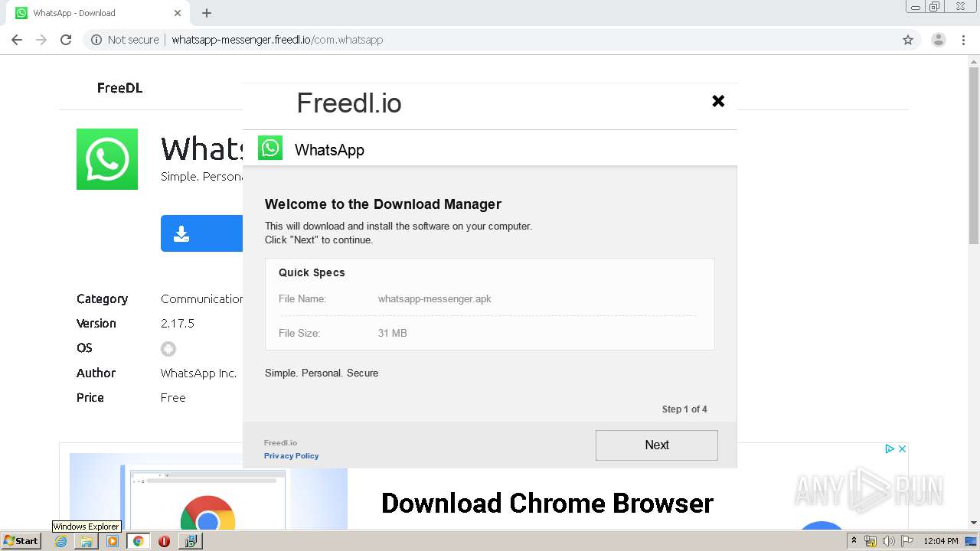Open a new browser tab

(x=207, y=13)
